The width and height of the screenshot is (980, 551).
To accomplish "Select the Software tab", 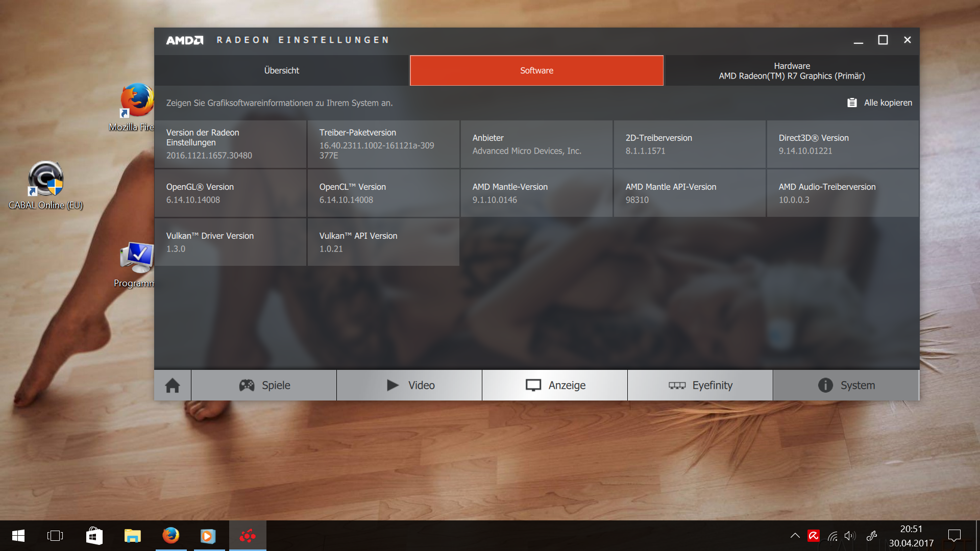I will tap(536, 70).
